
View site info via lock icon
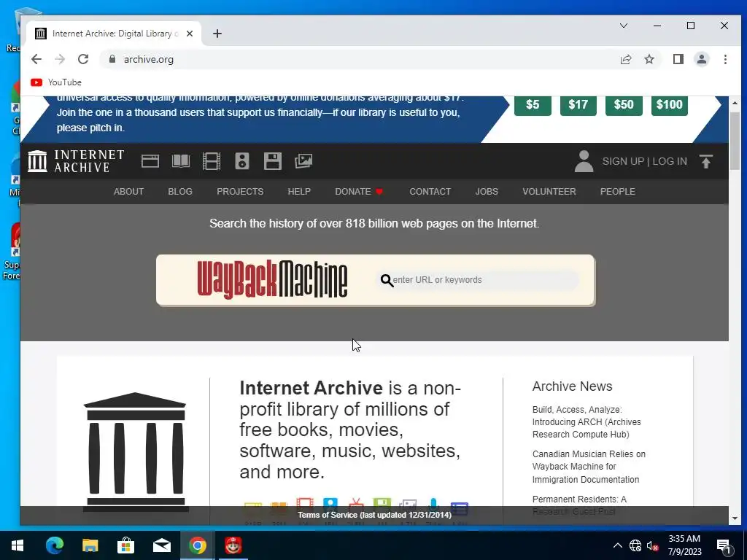112,59
